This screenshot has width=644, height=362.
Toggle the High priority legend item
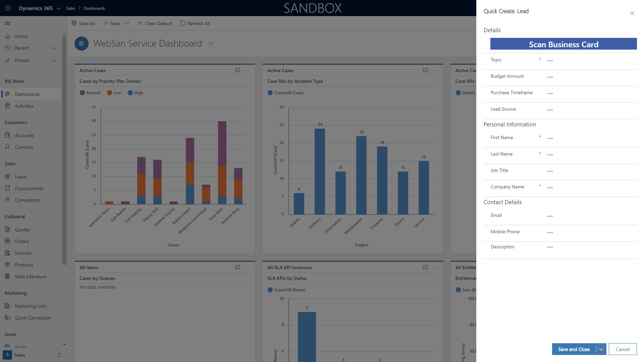click(x=136, y=93)
